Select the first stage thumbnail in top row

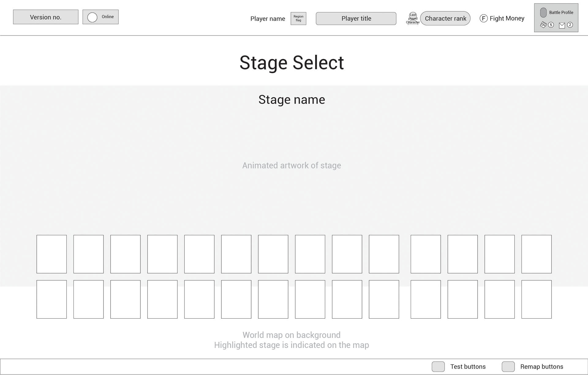tap(51, 254)
